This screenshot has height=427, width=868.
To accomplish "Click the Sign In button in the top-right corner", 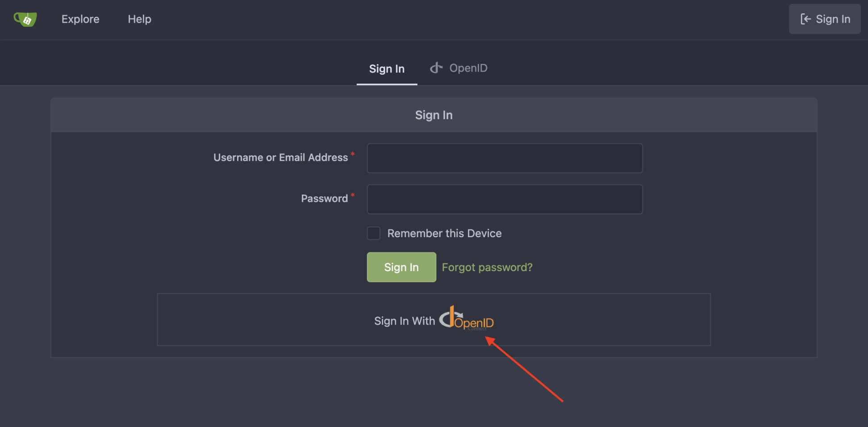I will click(824, 19).
